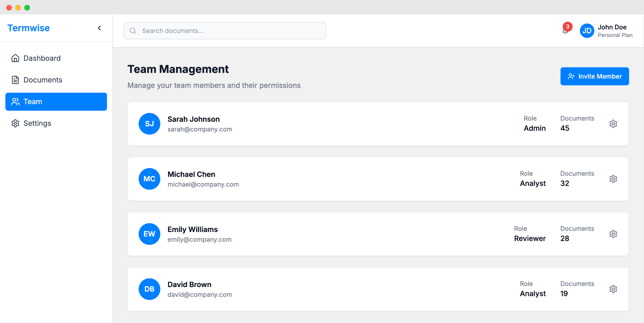Click document count 19

click(x=564, y=293)
